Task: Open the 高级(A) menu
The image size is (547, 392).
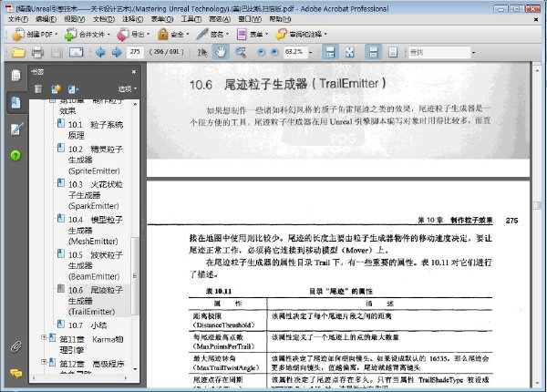Action: click(x=220, y=19)
